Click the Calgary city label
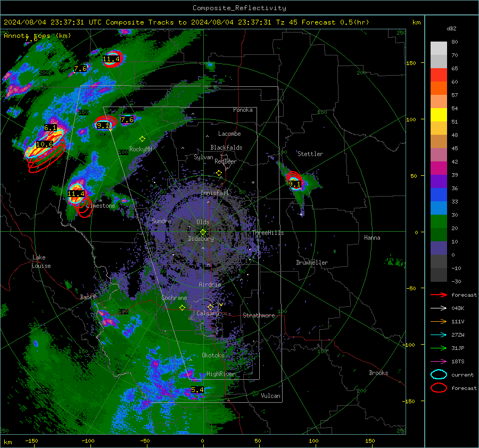 coord(208,313)
